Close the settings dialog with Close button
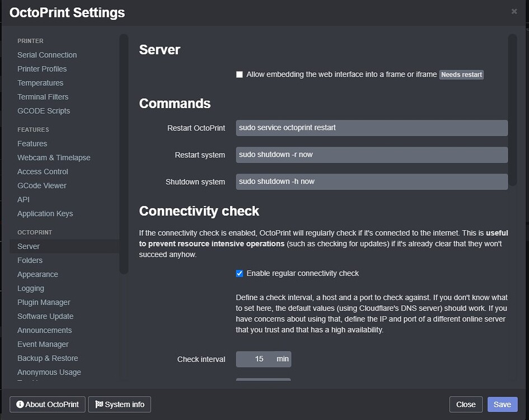This screenshot has height=420, width=529. click(x=466, y=404)
